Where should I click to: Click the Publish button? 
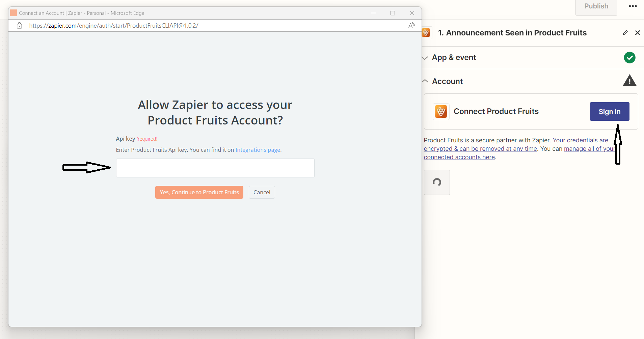(x=596, y=6)
